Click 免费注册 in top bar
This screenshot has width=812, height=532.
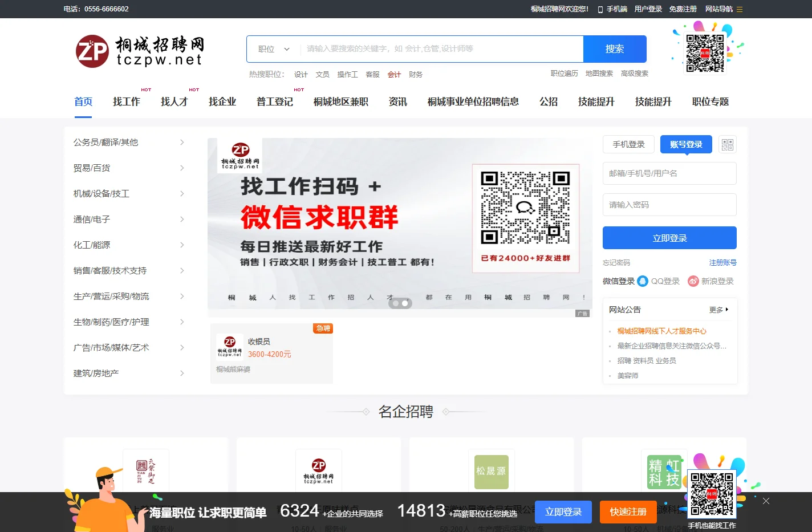click(x=683, y=9)
